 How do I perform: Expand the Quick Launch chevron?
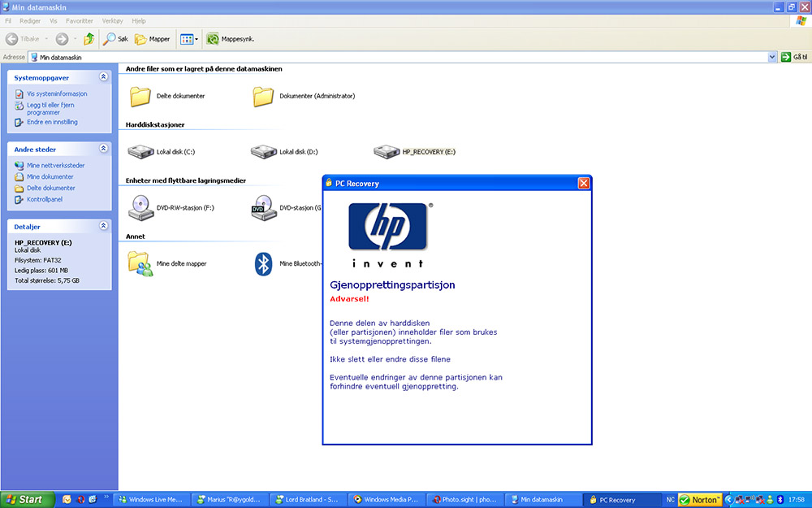(106, 497)
